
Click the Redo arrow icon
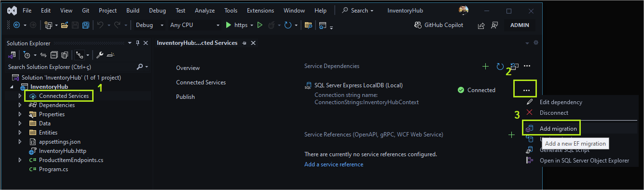[118, 25]
